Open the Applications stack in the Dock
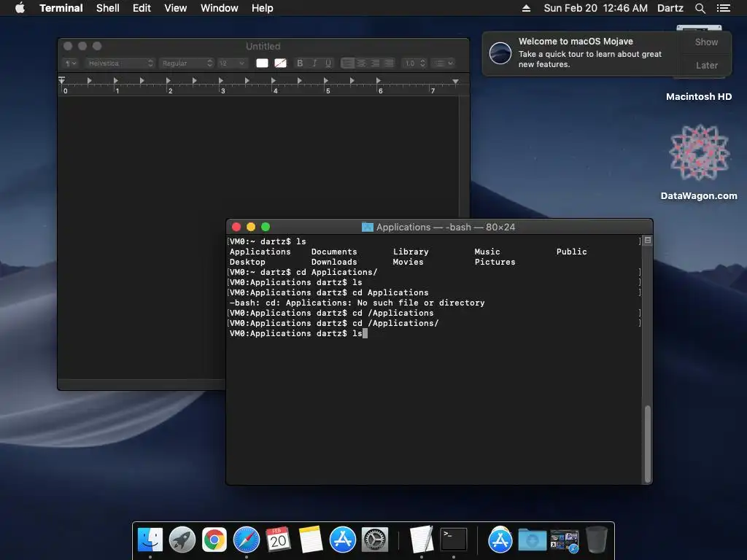This screenshot has height=560, width=747. pyautogui.click(x=500, y=540)
